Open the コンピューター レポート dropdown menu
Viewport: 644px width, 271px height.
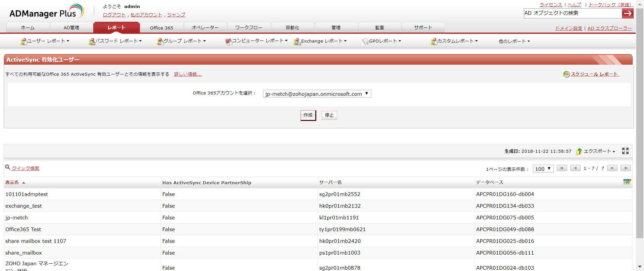260,41
